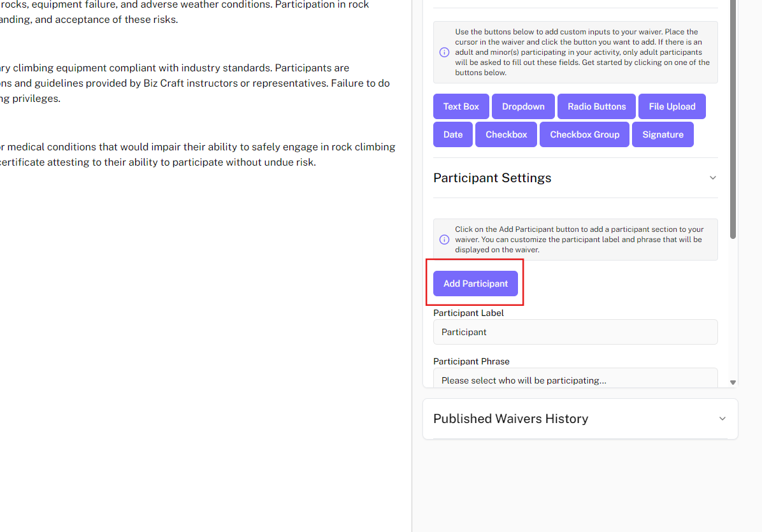Screen dimensions: 762x532
Task: Click the File Upload button
Action: click(672, 106)
